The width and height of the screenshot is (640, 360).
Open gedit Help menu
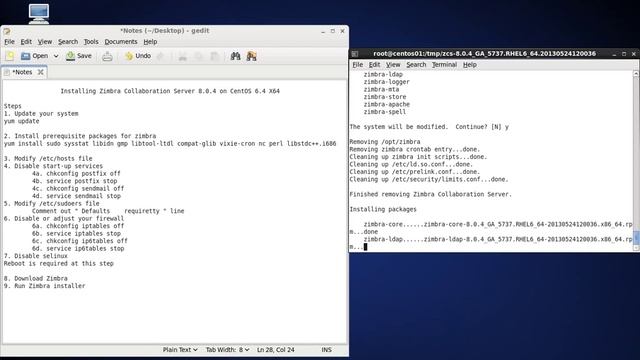150,42
